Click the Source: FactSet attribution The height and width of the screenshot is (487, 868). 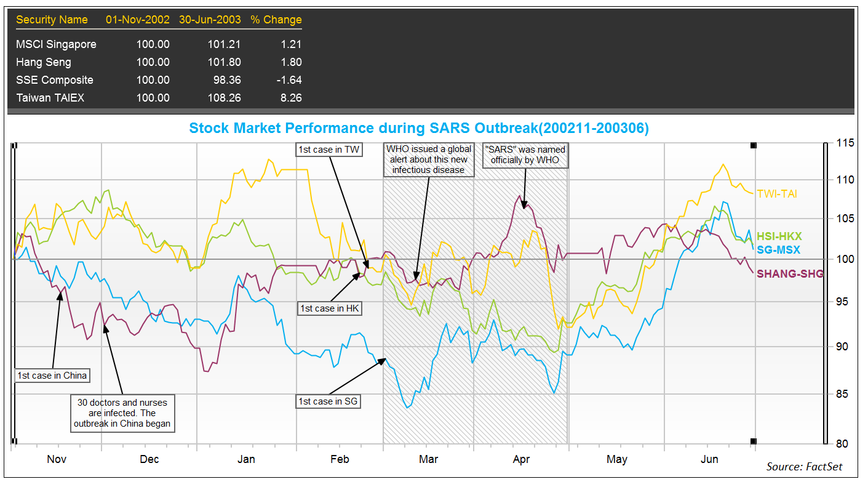pos(803,467)
